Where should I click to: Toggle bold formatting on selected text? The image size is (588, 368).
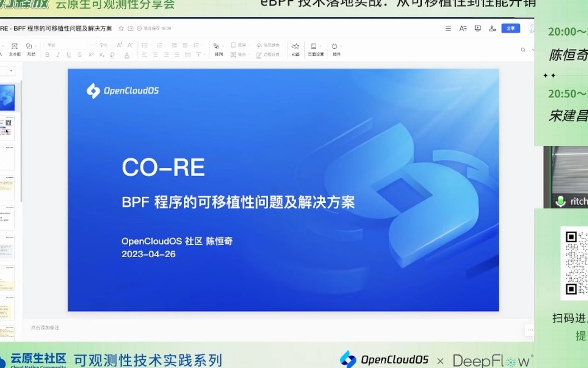[47, 55]
